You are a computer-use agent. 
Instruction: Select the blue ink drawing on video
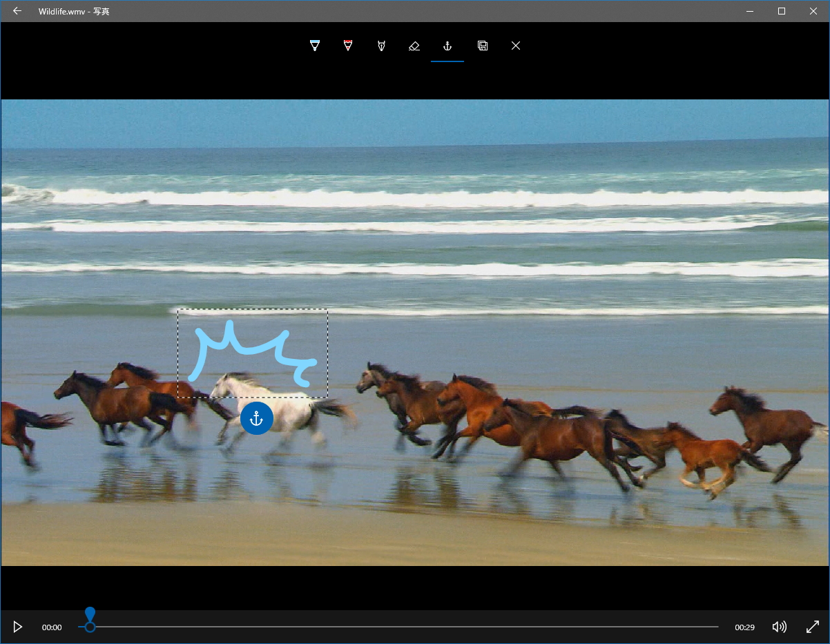tap(253, 353)
